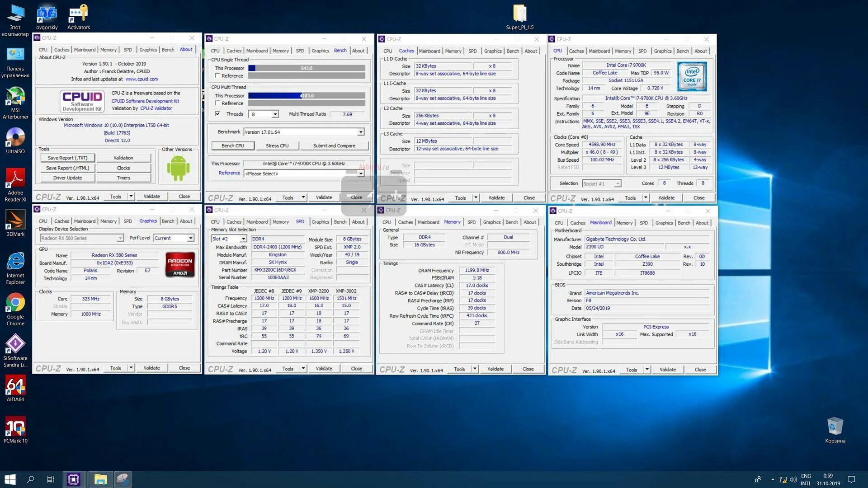Expand the Perf Level 'Current' dropdown

point(191,238)
